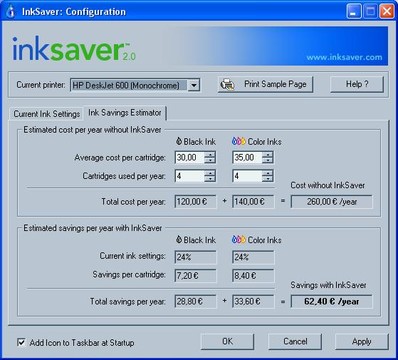
Task: Click the Print Sample Page button
Action: [265, 84]
